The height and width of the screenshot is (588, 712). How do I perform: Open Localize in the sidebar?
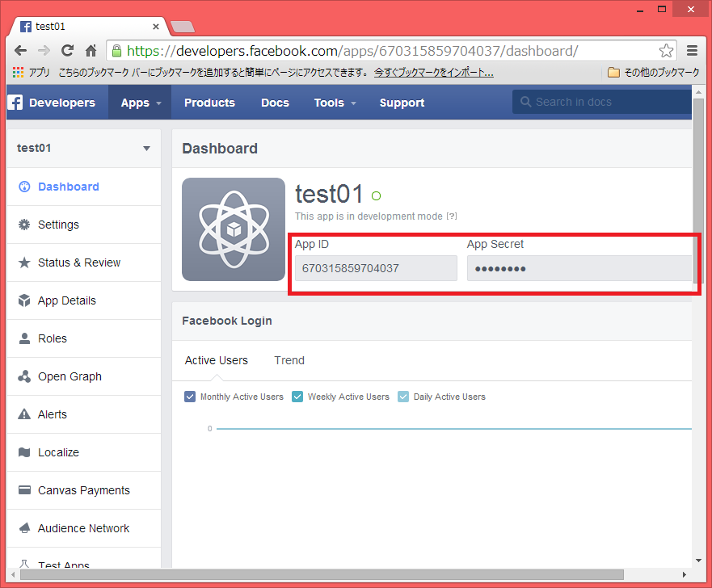(x=84, y=452)
